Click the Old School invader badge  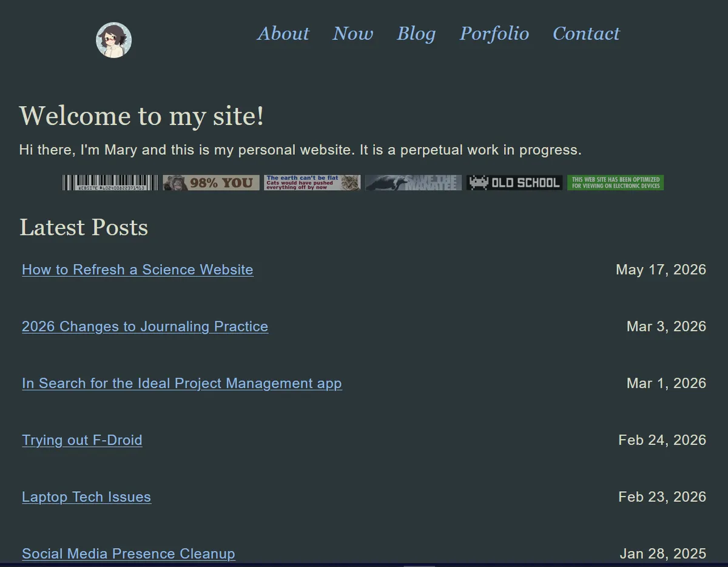(514, 183)
